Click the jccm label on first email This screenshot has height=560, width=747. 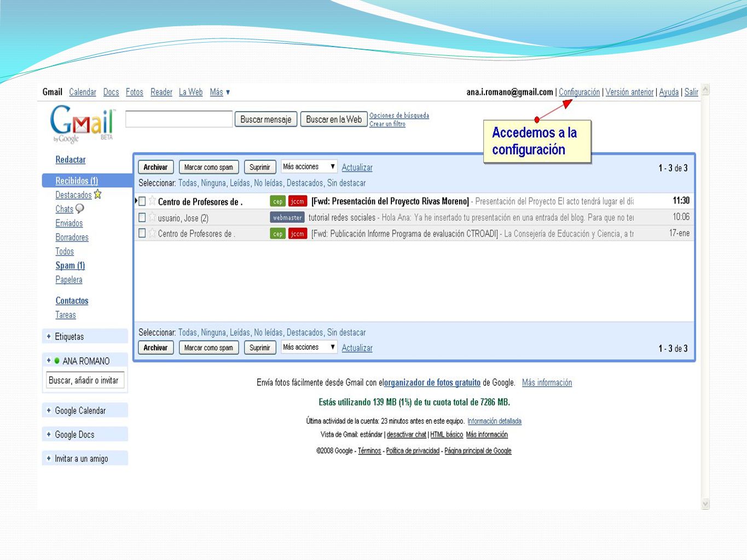(x=298, y=201)
